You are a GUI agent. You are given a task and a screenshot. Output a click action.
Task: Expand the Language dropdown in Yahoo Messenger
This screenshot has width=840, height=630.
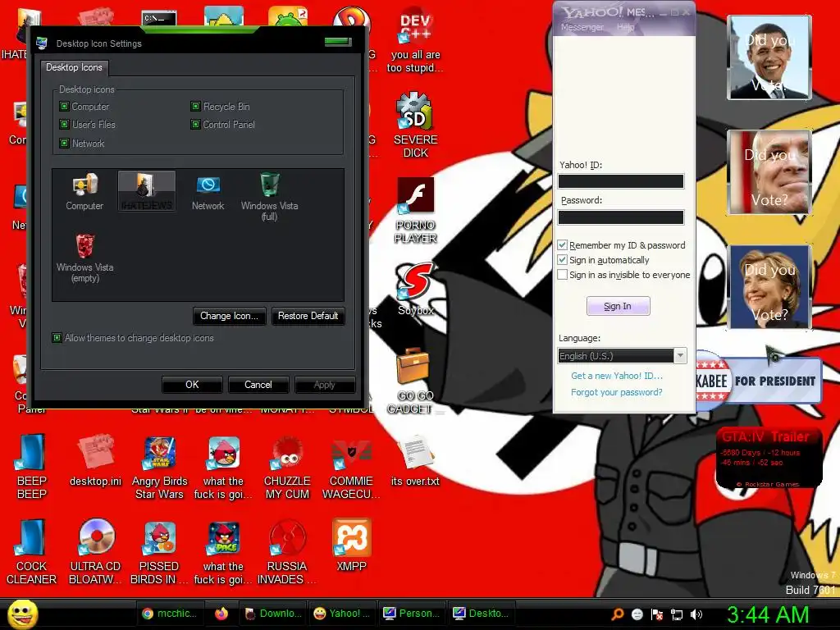(x=680, y=356)
